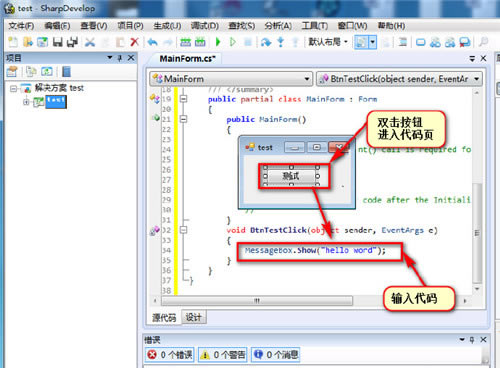Click the code editor horizontal scrollbar thumb
This screenshot has width=500, height=368.
257,301
